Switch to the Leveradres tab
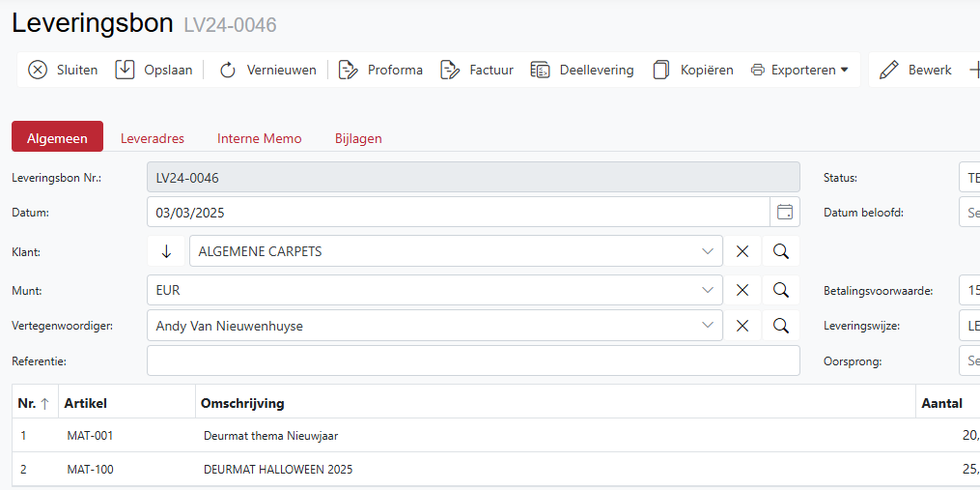980x490 pixels. (x=153, y=138)
